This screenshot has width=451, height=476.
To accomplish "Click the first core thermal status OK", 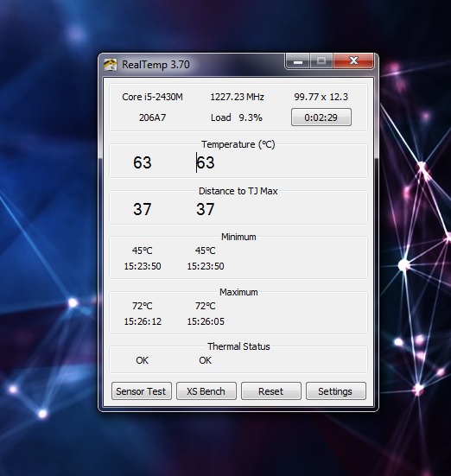I will pyautogui.click(x=143, y=360).
